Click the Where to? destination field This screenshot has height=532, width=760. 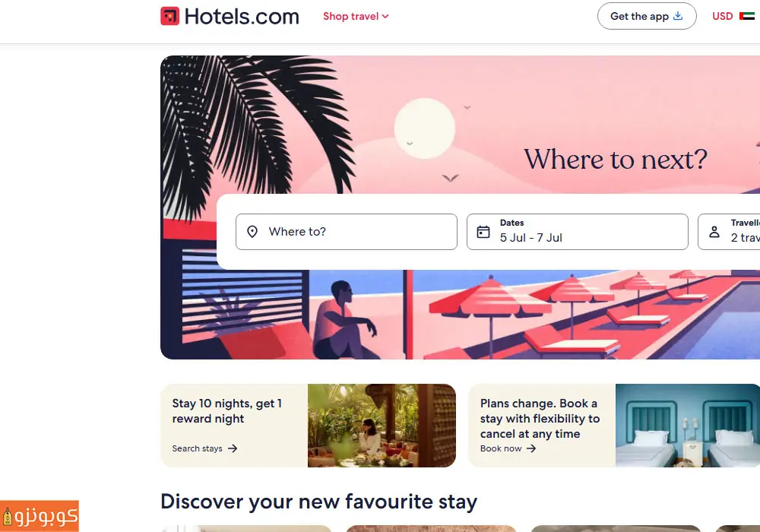pos(346,232)
